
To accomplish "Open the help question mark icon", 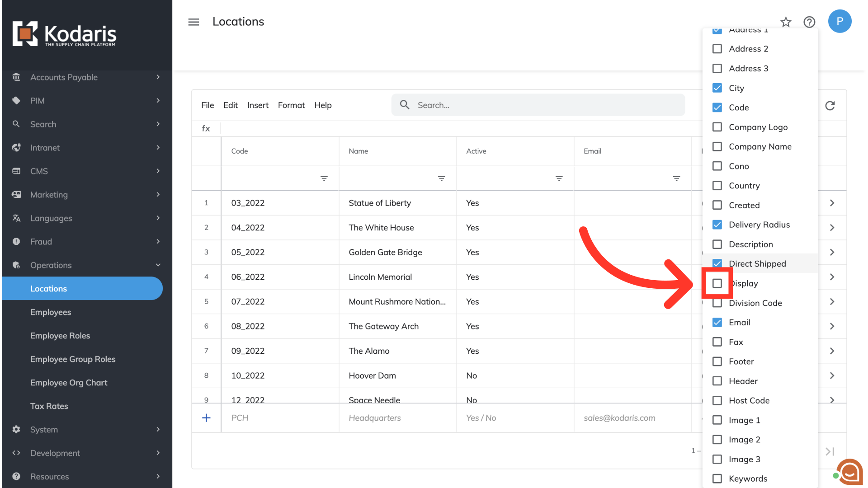I will coord(809,22).
